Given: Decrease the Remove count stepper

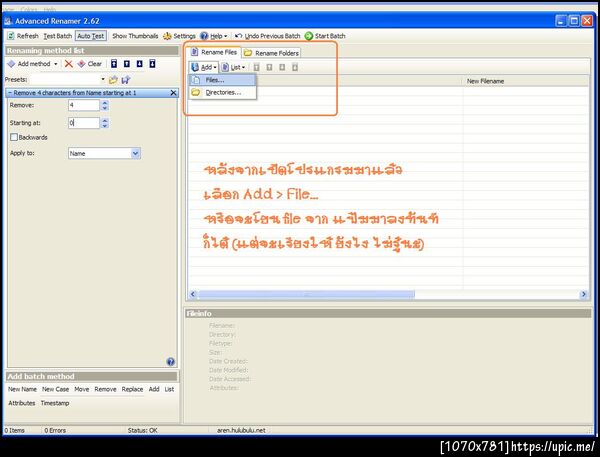Looking at the screenshot, I should pos(105,108).
